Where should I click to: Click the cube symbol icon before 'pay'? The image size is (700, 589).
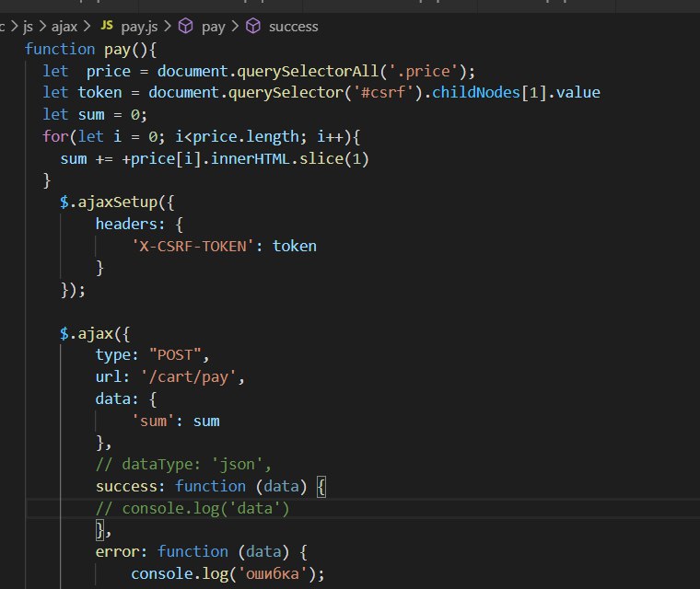(x=186, y=26)
